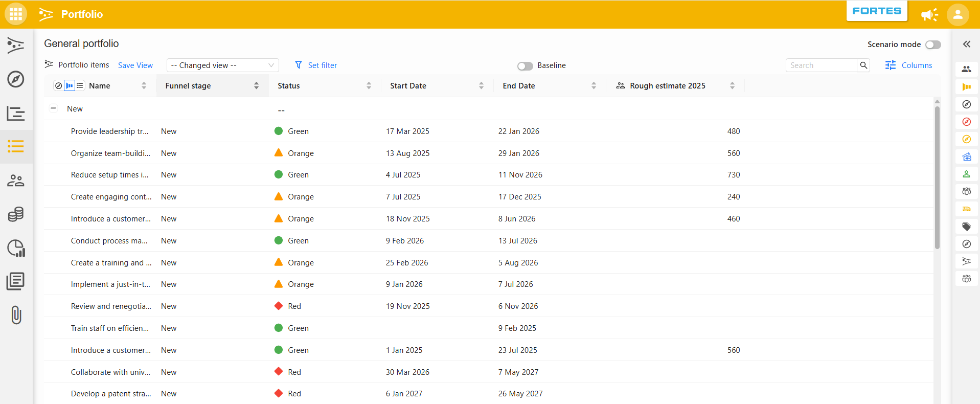Image resolution: width=980 pixels, height=404 pixels.
Task: Sort by Status column arrows
Action: coord(369,86)
